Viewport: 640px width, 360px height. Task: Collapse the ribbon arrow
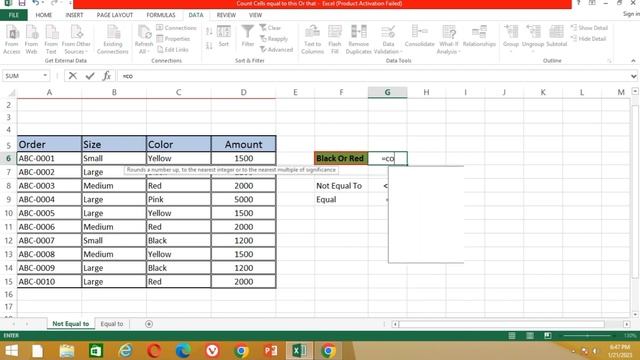[x=633, y=60]
